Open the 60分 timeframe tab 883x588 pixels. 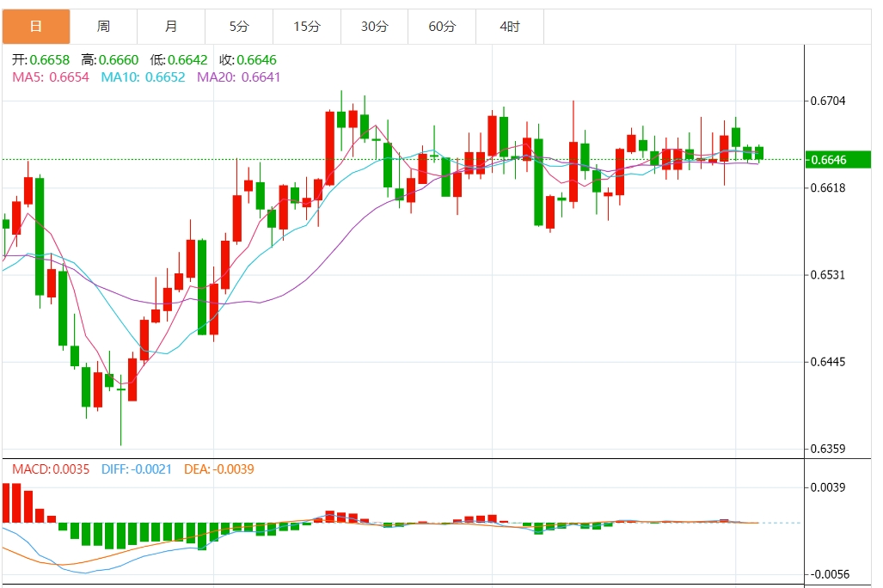pyautogui.click(x=442, y=27)
